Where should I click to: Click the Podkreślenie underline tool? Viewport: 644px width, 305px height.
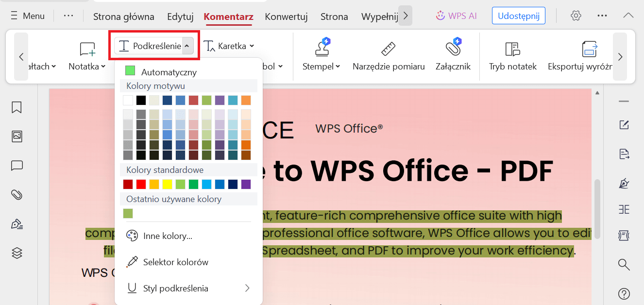click(149, 46)
